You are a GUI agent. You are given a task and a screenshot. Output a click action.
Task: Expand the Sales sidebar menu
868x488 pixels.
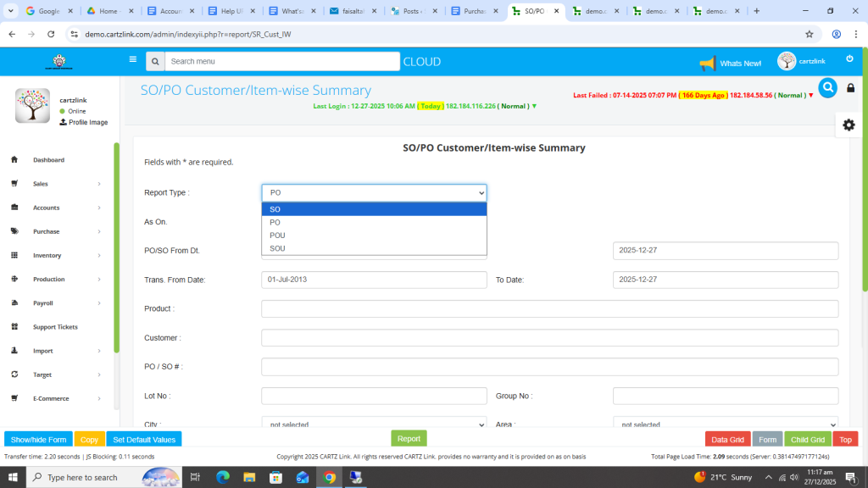[x=56, y=184]
